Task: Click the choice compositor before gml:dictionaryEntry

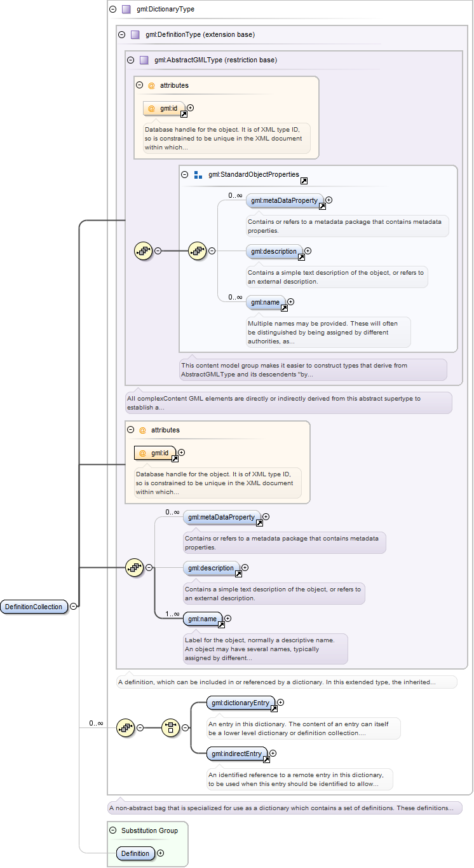Action: pyautogui.click(x=170, y=727)
